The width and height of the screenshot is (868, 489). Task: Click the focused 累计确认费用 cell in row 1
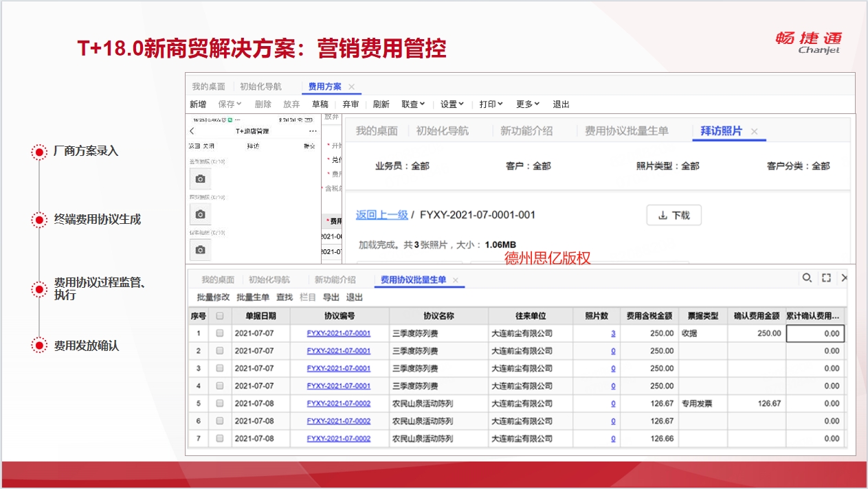(815, 333)
